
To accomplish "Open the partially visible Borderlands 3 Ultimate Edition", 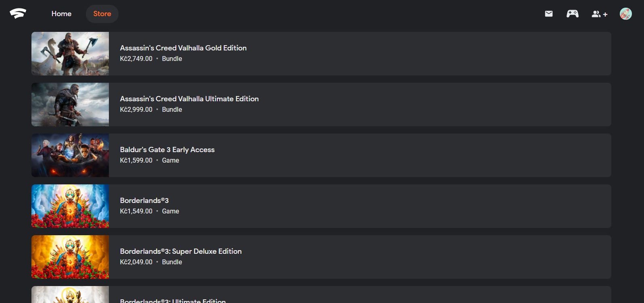I will click(x=173, y=300).
